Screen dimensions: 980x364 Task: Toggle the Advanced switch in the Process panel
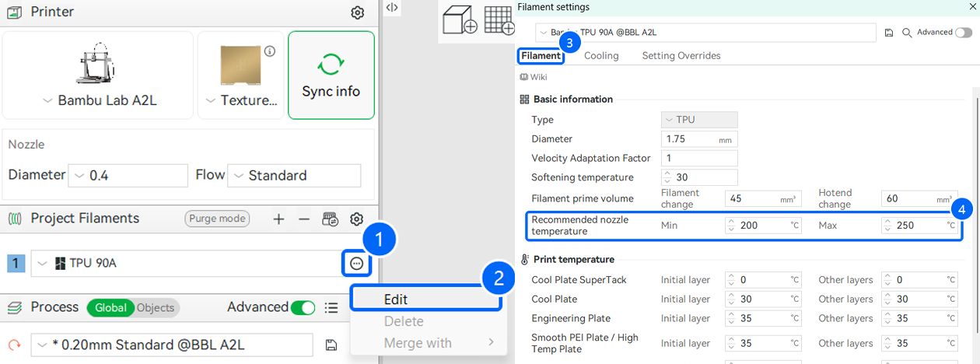pyautogui.click(x=303, y=308)
